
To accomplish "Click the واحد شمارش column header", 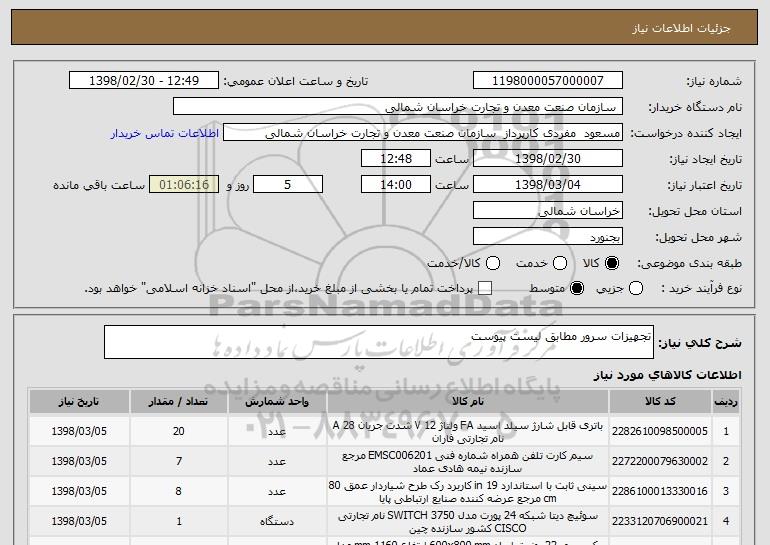I will click(x=277, y=402).
